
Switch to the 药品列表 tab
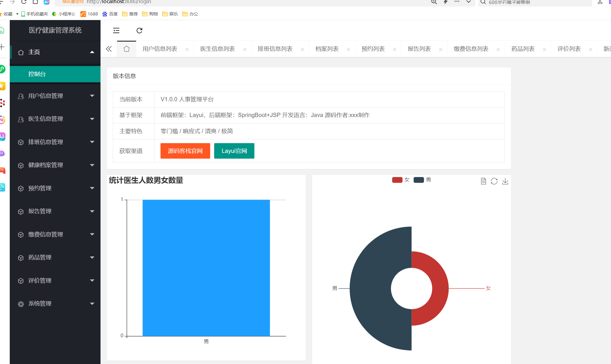523,49
